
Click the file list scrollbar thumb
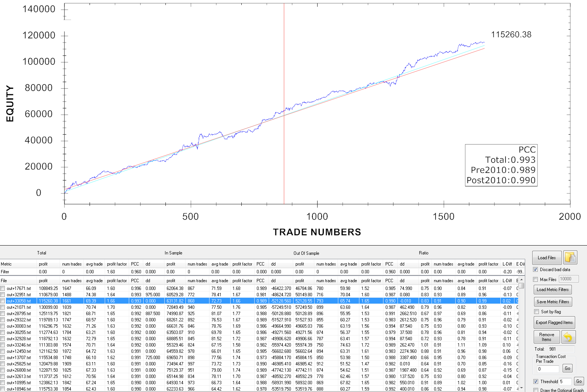tap(521, 285)
